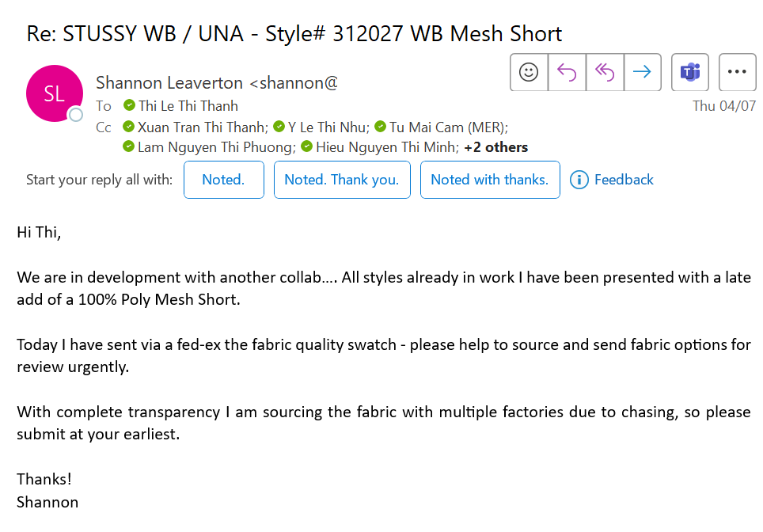
Task: Click the emoji reaction smiley icon
Action: click(x=529, y=72)
